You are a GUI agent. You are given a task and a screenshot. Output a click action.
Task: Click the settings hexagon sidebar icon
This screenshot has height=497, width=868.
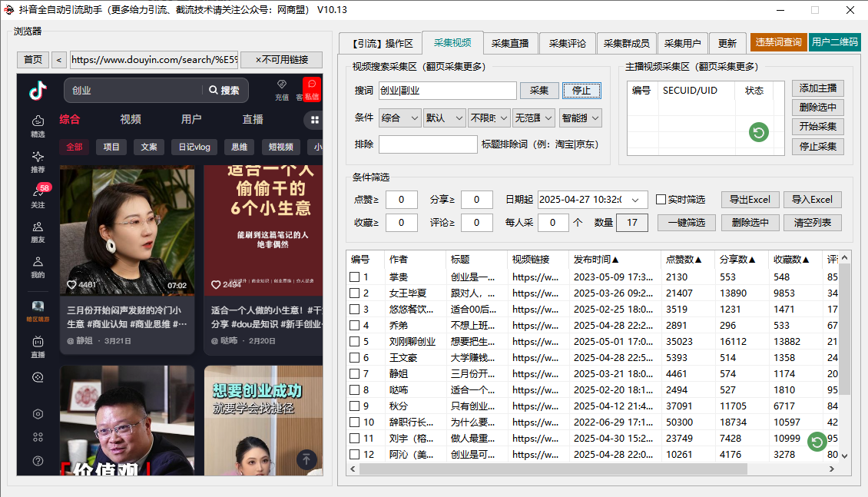pos(38,414)
